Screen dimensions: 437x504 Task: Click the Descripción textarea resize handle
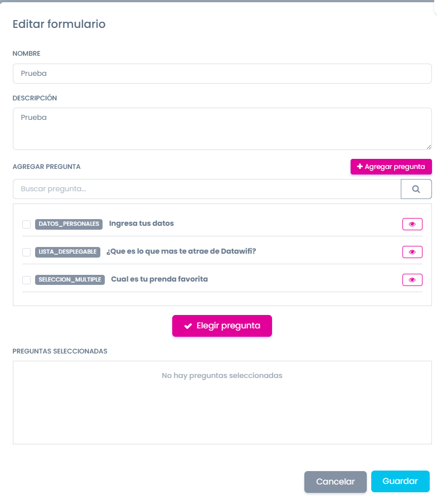point(429,147)
